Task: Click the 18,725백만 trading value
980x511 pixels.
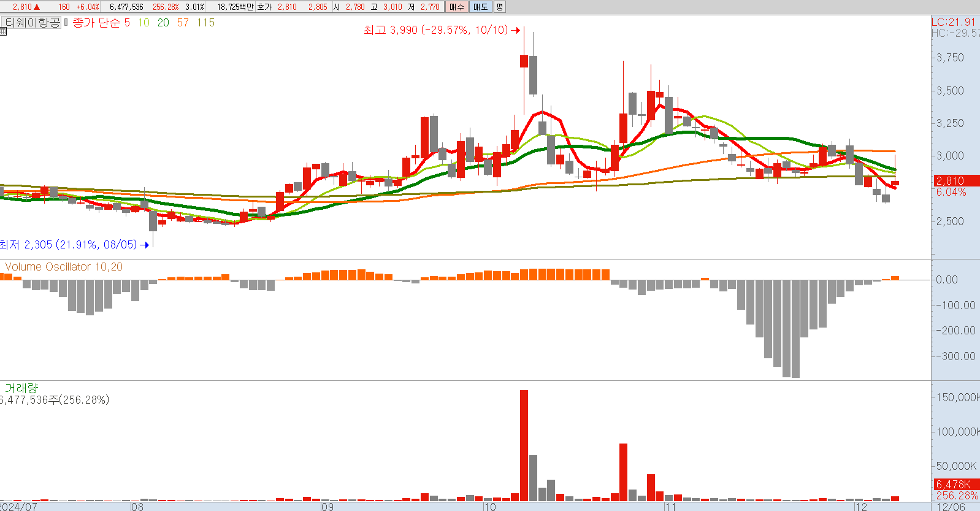Action: pos(235,7)
